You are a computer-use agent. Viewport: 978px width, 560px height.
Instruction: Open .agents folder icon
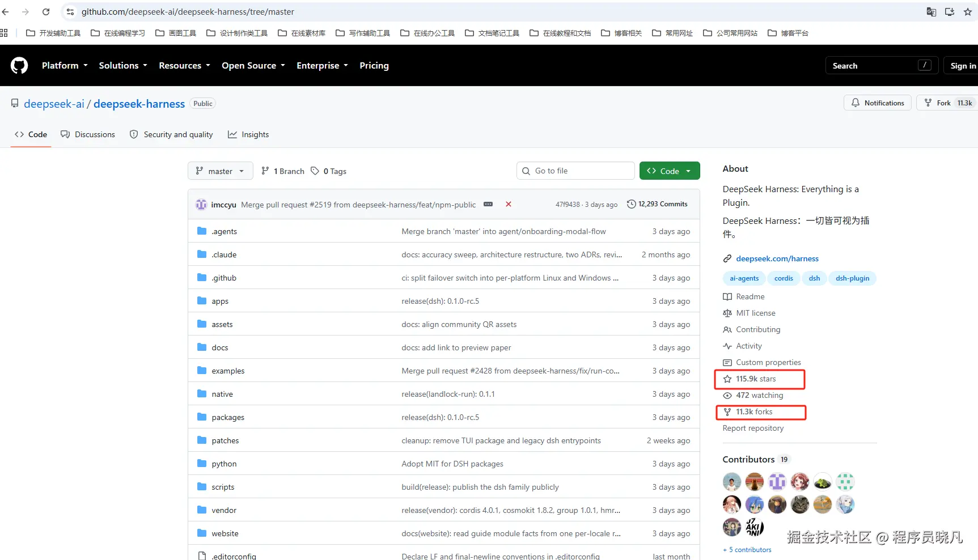[202, 231]
